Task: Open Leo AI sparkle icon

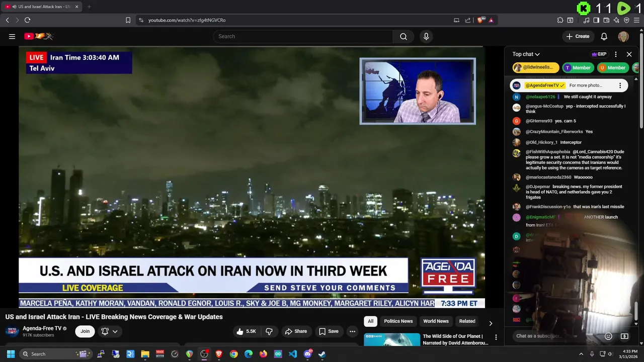Action: (x=616, y=20)
